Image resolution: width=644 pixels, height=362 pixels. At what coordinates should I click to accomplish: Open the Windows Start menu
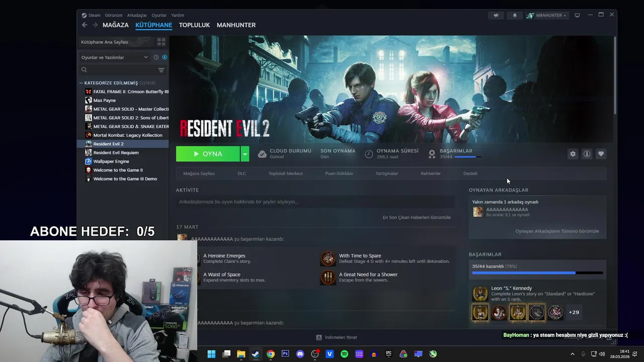coord(211,354)
